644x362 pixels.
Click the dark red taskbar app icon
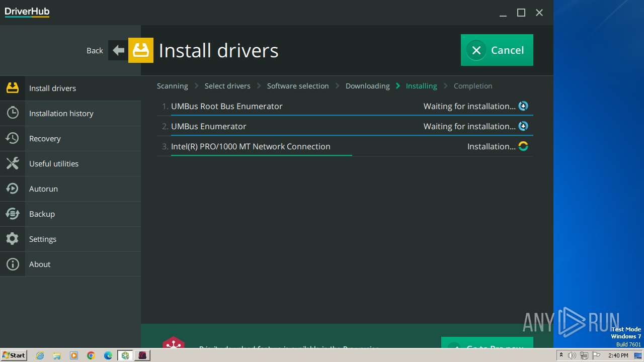(x=142, y=355)
